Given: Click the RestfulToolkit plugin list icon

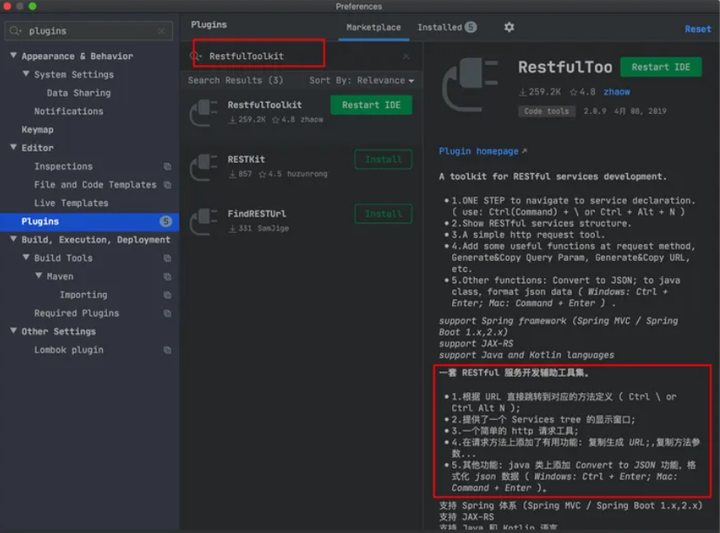Looking at the screenshot, I should tap(204, 112).
